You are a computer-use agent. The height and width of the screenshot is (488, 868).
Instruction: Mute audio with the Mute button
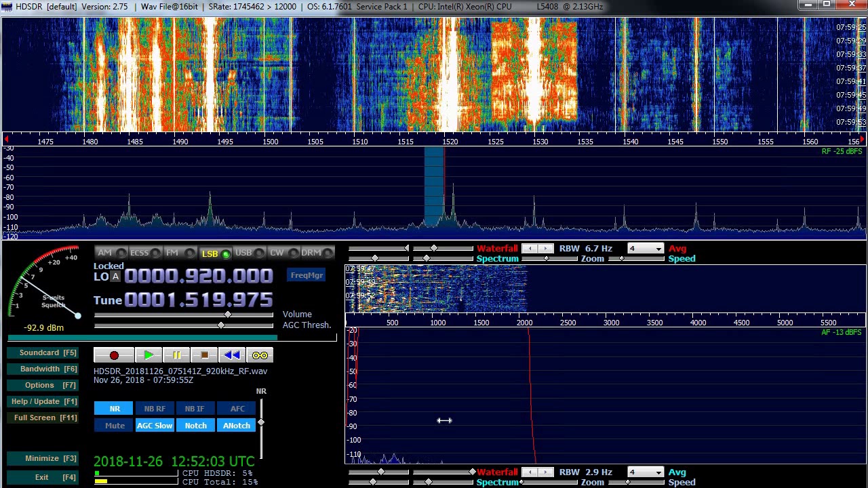(x=115, y=426)
